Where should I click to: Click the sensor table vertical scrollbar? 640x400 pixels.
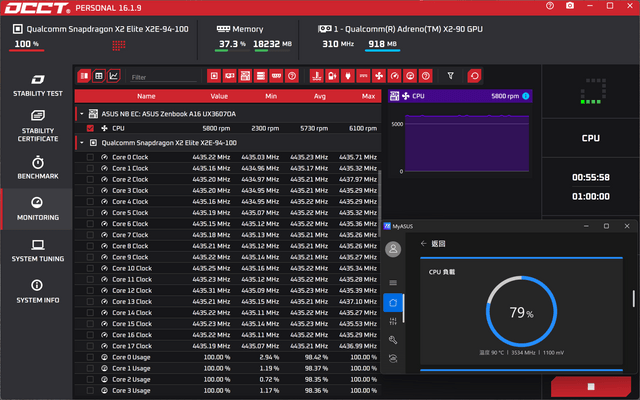point(380,204)
